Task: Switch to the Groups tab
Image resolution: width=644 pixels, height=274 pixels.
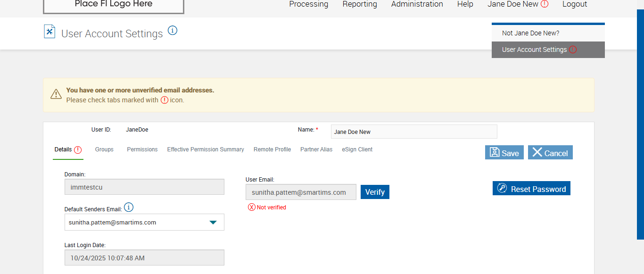Action: (x=104, y=149)
